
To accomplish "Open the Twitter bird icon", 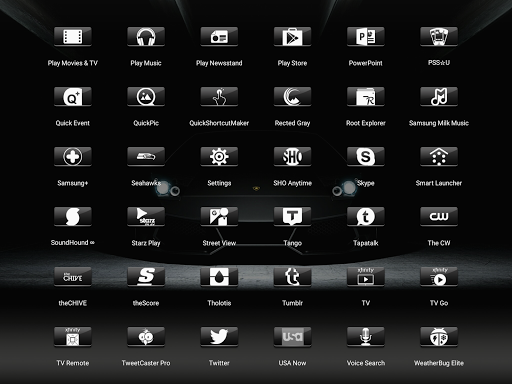I will pyautogui.click(x=219, y=336).
